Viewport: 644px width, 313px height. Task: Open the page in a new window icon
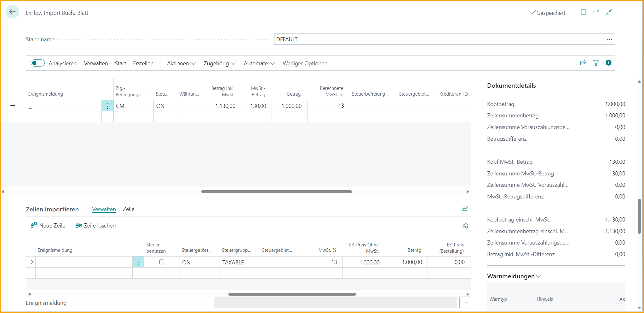596,12
